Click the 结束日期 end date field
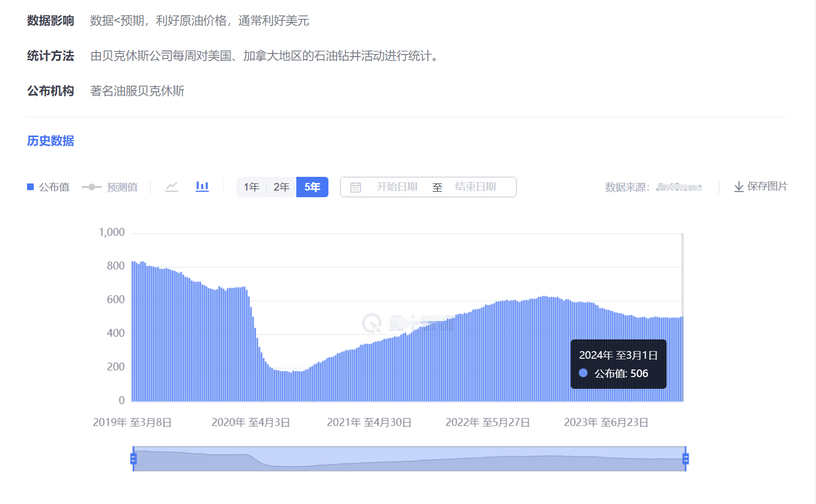816x504 pixels. [x=476, y=187]
